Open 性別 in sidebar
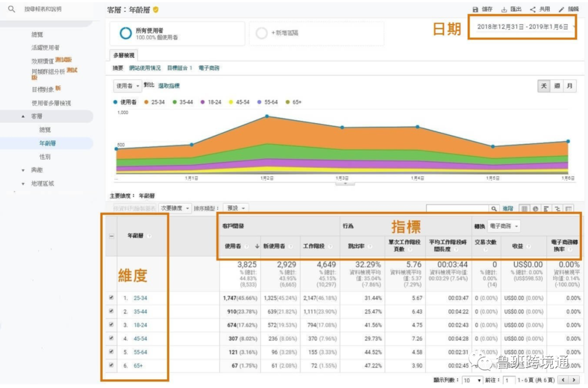The image size is (588, 388). [x=45, y=156]
